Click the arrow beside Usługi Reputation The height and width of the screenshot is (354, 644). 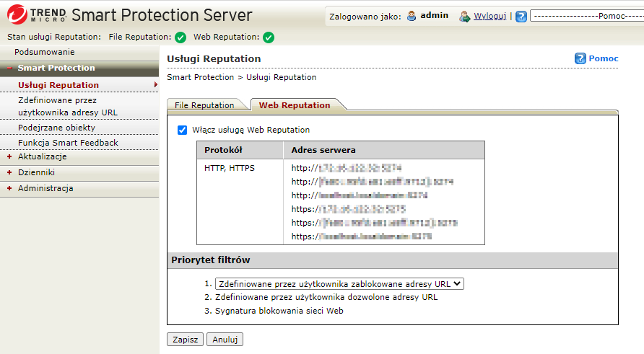pos(155,85)
